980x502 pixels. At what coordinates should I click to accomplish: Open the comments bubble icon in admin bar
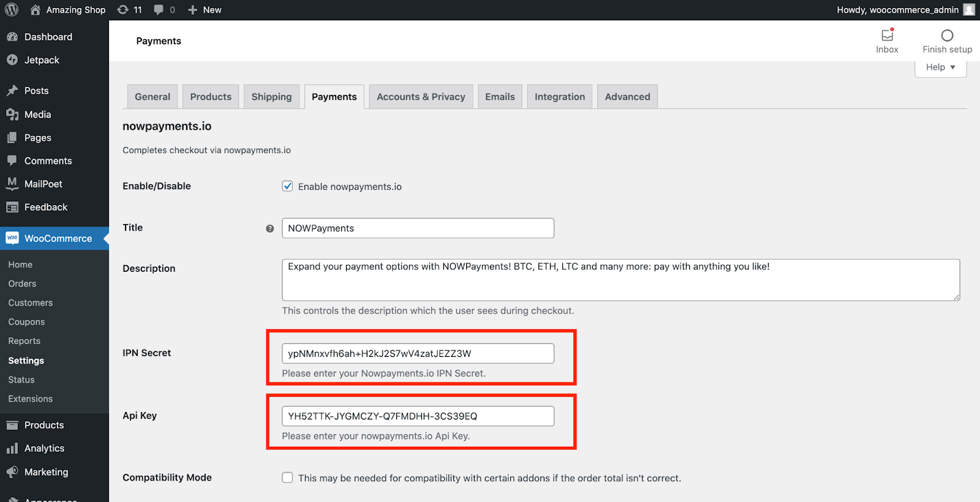click(x=159, y=10)
